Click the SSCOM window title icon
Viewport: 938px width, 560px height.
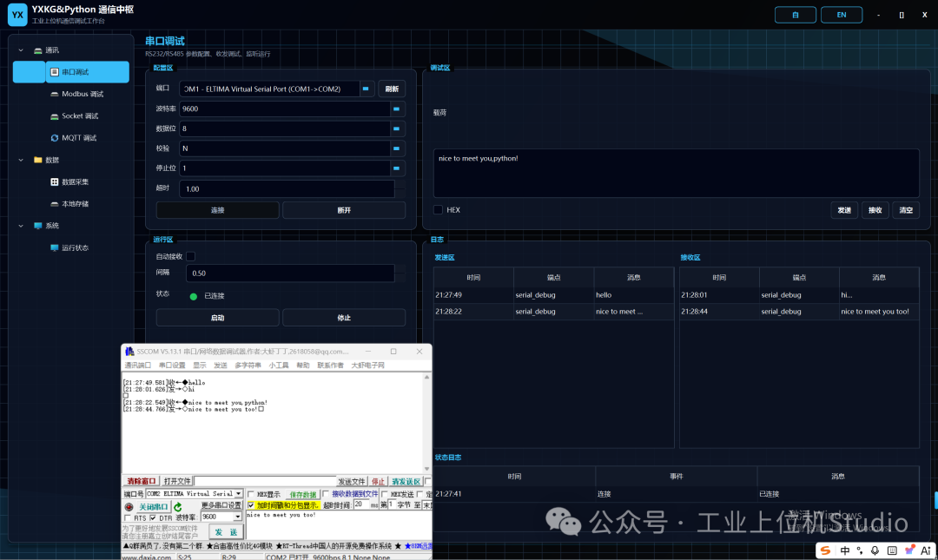(129, 352)
